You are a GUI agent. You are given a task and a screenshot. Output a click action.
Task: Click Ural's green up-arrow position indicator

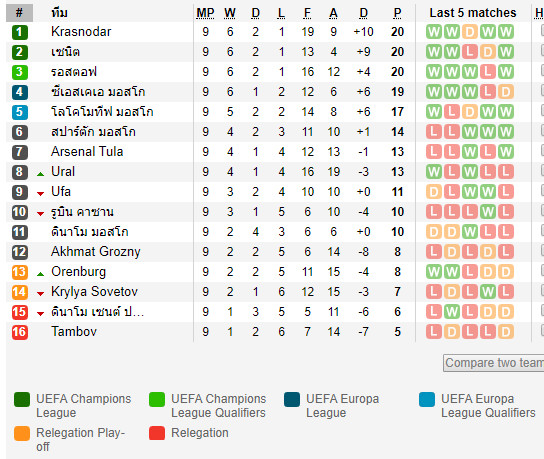(x=41, y=174)
